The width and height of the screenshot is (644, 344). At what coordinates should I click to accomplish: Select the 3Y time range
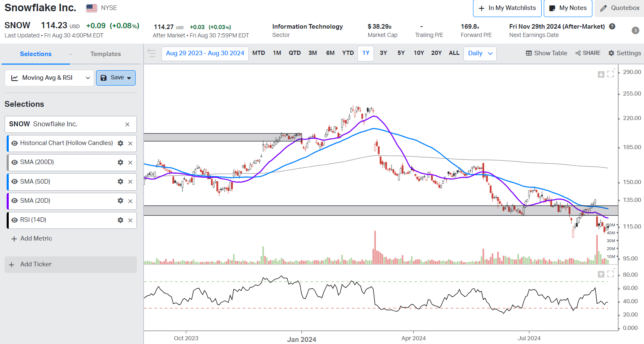[x=384, y=53]
